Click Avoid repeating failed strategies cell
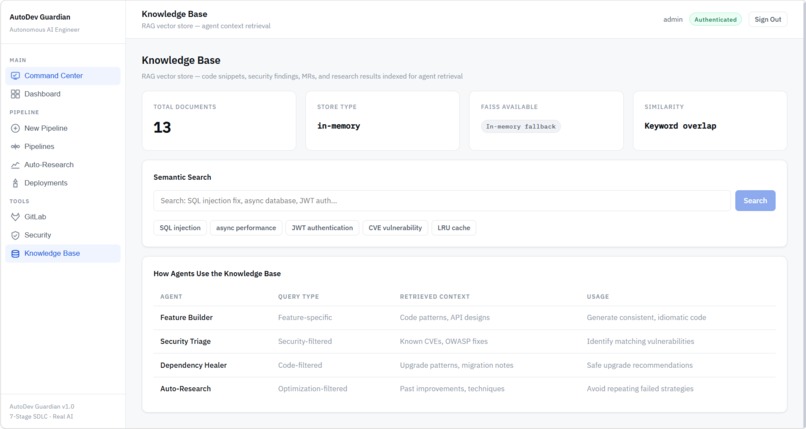The width and height of the screenshot is (806, 429). (x=640, y=389)
